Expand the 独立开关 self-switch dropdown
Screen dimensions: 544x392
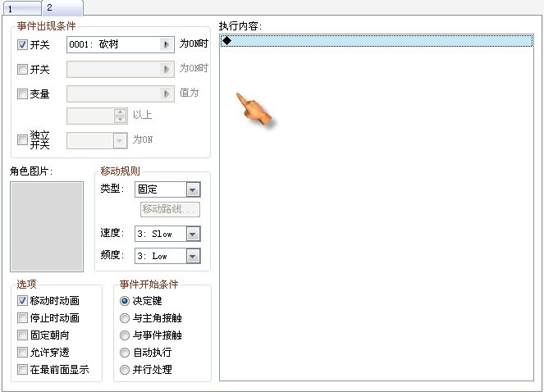(120, 140)
